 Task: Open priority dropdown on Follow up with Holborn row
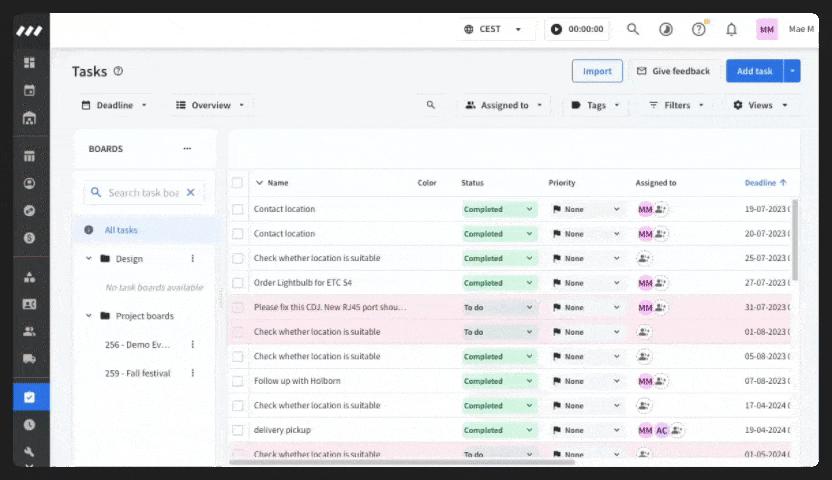click(x=585, y=381)
